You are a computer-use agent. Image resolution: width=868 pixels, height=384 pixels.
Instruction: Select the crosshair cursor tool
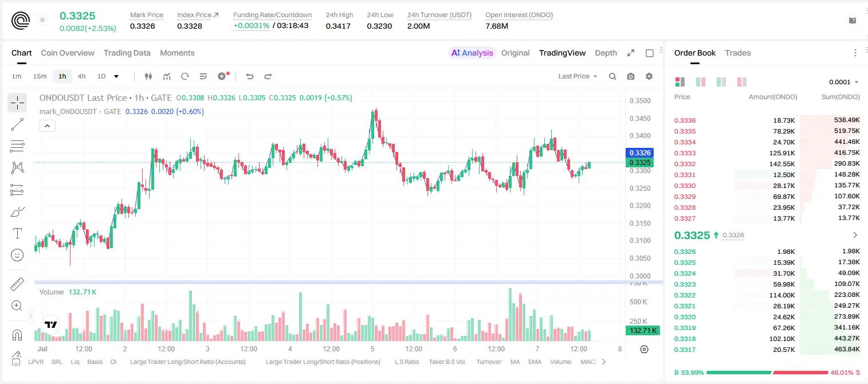[17, 103]
